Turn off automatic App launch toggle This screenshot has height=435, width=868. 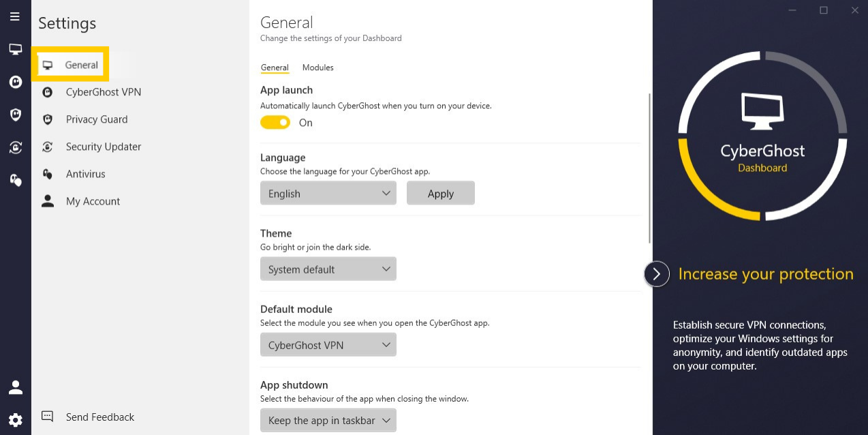point(275,123)
